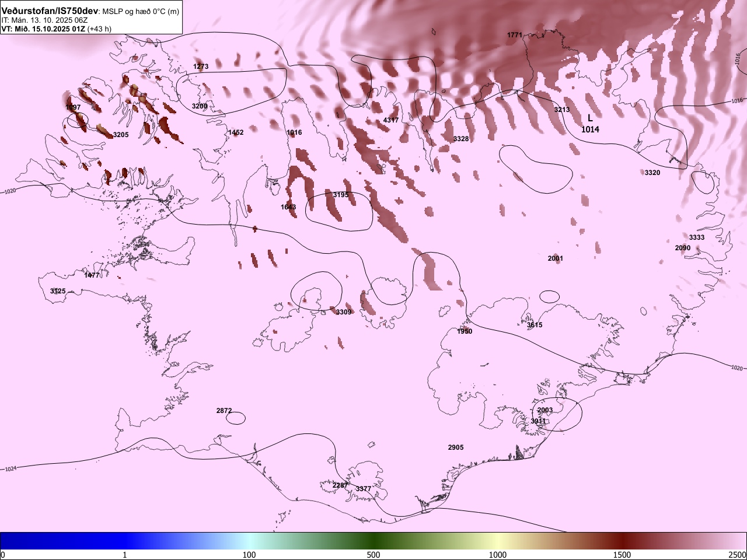Select the 'VT: Mið. 15.10.2025 01Z' line

coord(43,29)
